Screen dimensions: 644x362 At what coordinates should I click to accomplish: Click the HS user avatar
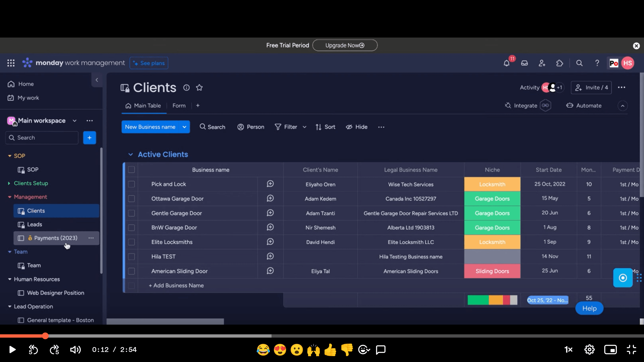click(628, 63)
